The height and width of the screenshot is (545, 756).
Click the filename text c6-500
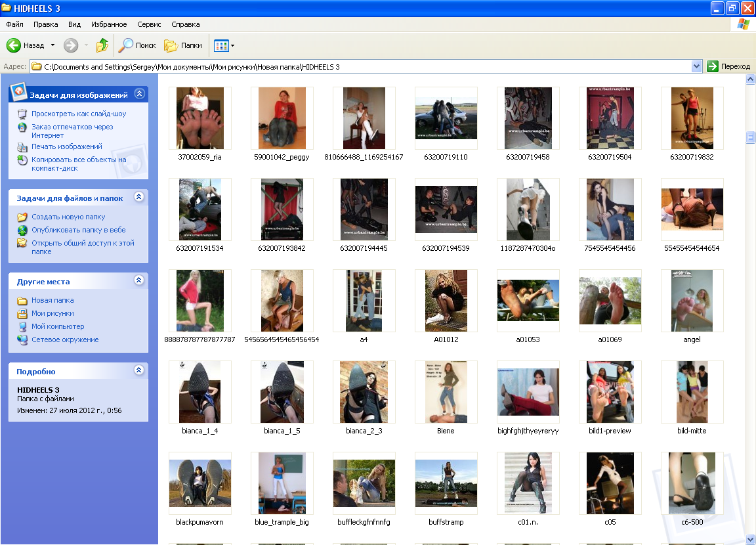tap(692, 522)
